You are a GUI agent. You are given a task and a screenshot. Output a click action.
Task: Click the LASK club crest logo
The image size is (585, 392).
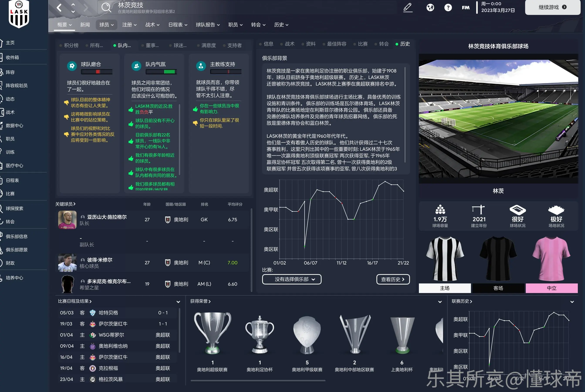(x=19, y=14)
